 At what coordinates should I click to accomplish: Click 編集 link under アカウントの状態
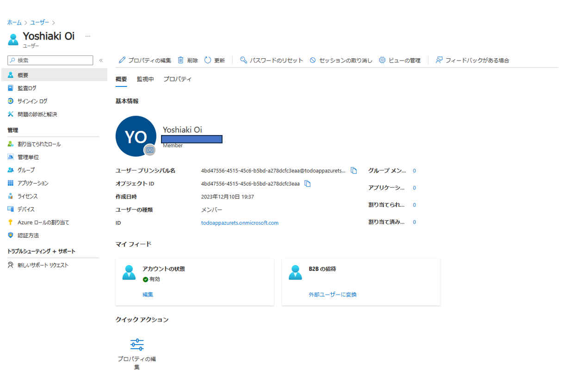[x=148, y=295]
